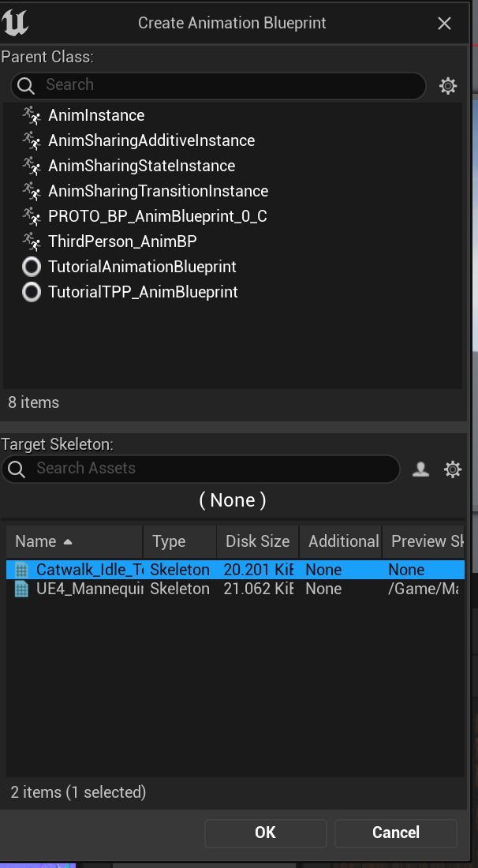Confirm with the OK button
Image resolution: width=478 pixels, height=868 pixels.
coord(265,832)
